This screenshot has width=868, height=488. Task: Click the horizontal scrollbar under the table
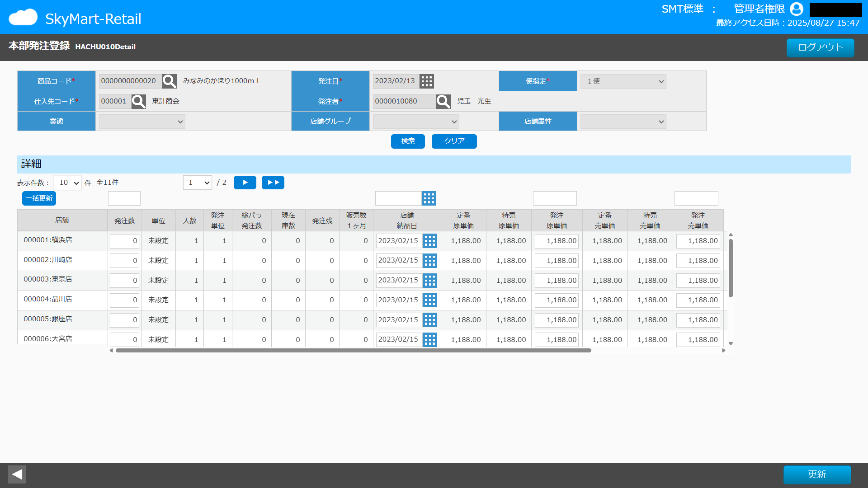click(x=353, y=351)
